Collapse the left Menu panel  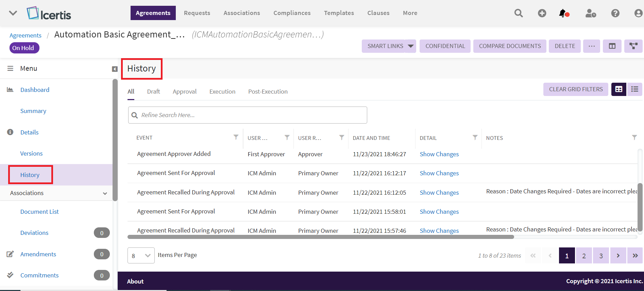115,69
